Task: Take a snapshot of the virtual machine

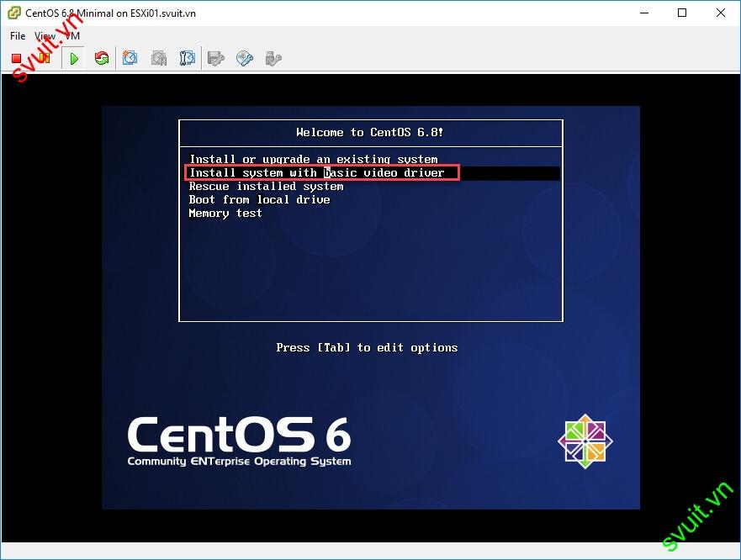Action: coord(130,58)
